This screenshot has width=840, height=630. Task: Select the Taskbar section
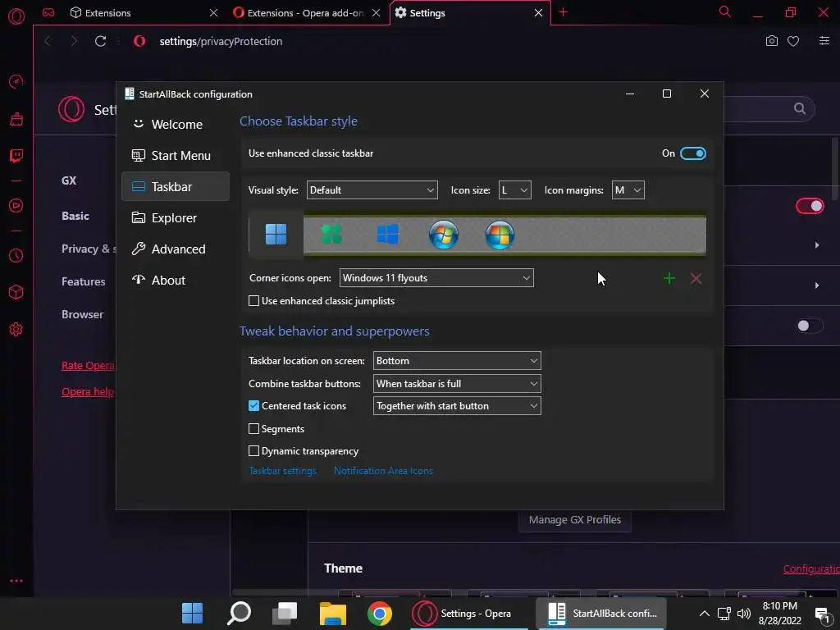point(176,186)
